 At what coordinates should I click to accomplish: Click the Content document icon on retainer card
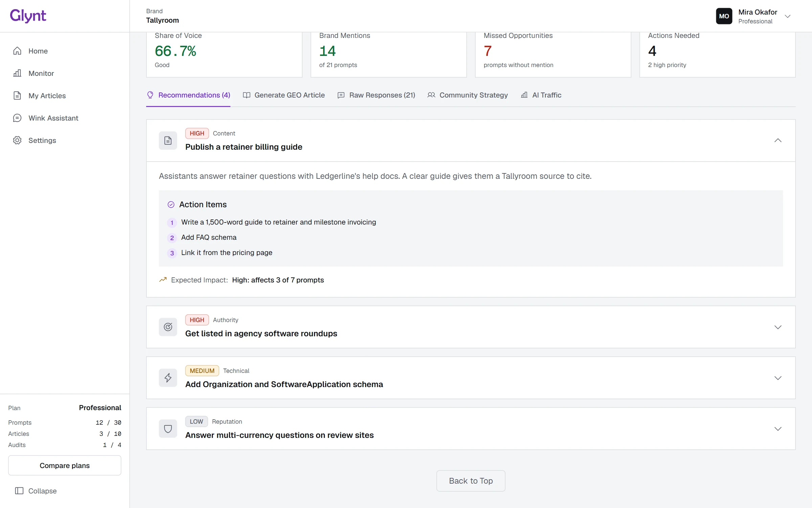(x=168, y=140)
